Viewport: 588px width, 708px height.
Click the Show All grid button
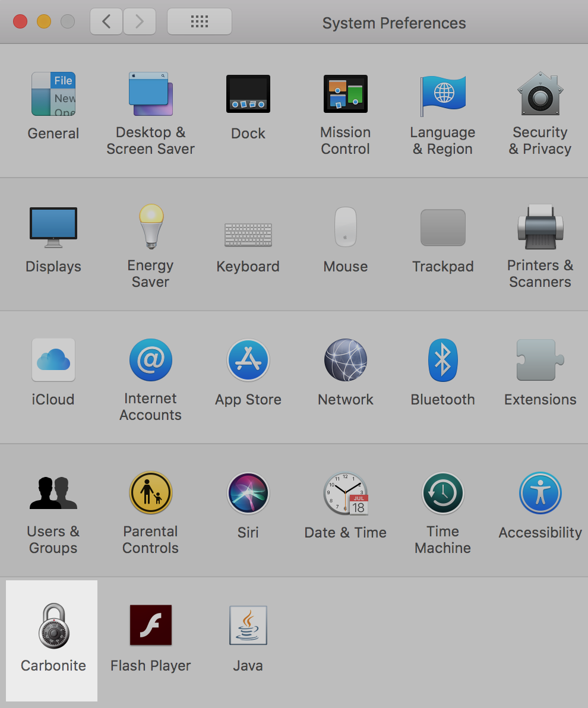(199, 21)
